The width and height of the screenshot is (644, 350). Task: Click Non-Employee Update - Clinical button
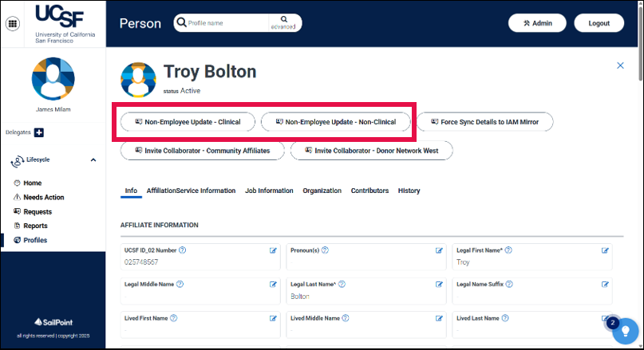tap(188, 122)
